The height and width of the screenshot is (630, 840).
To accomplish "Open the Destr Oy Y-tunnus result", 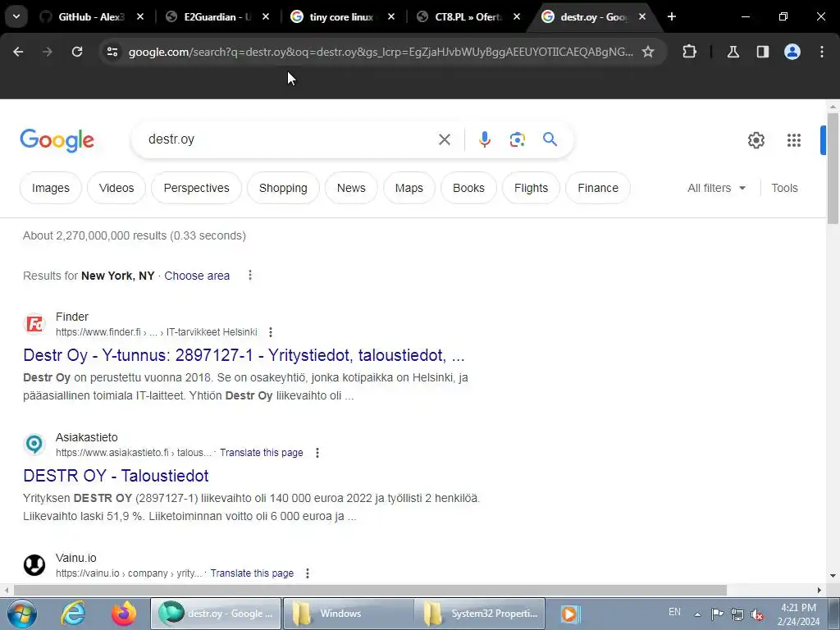I will (x=244, y=355).
